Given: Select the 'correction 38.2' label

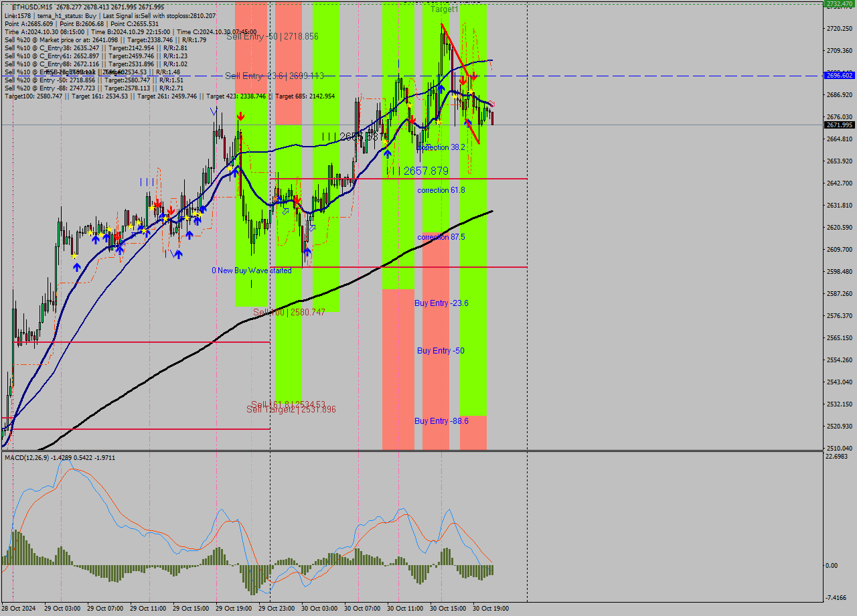Looking at the screenshot, I should click(x=441, y=147).
